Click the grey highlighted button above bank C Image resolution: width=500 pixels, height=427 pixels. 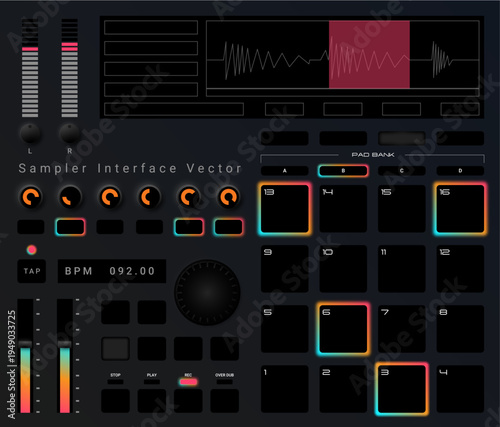pyautogui.click(x=402, y=138)
